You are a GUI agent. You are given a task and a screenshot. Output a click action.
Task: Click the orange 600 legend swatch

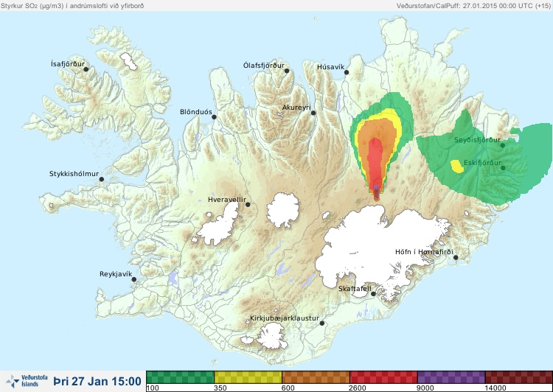tap(316, 377)
